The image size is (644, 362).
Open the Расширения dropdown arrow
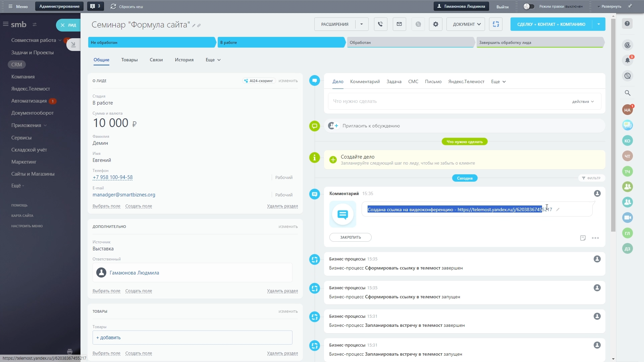(x=362, y=24)
